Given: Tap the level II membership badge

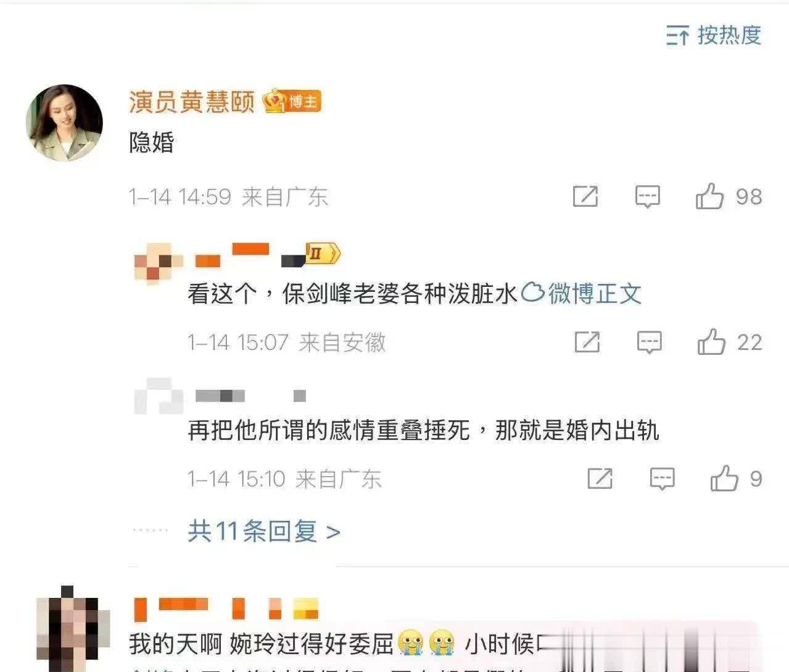Looking at the screenshot, I should tap(323, 254).
